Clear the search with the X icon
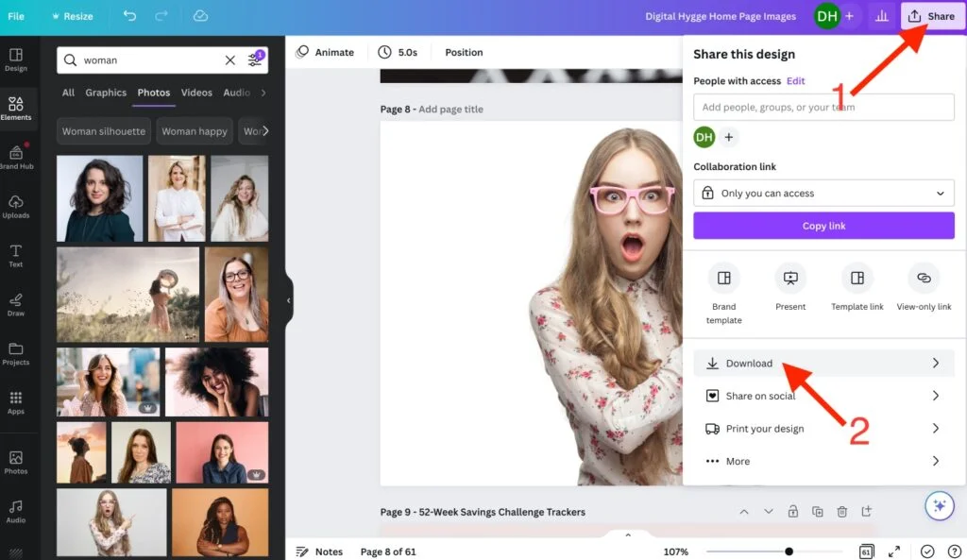 (230, 60)
